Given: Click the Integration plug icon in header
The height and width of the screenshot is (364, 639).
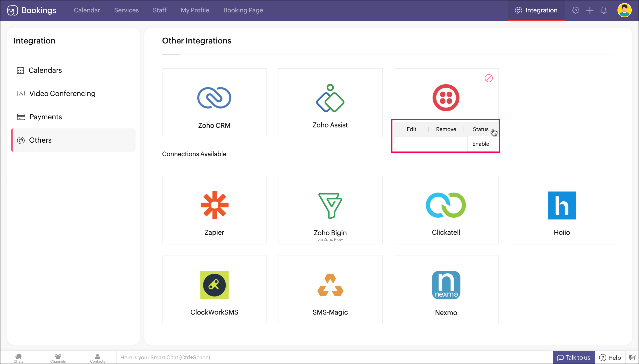Looking at the screenshot, I should pos(518,10).
